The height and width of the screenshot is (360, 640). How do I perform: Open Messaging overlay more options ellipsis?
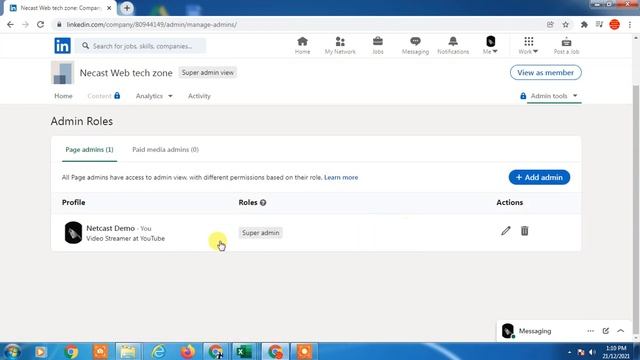click(591, 331)
